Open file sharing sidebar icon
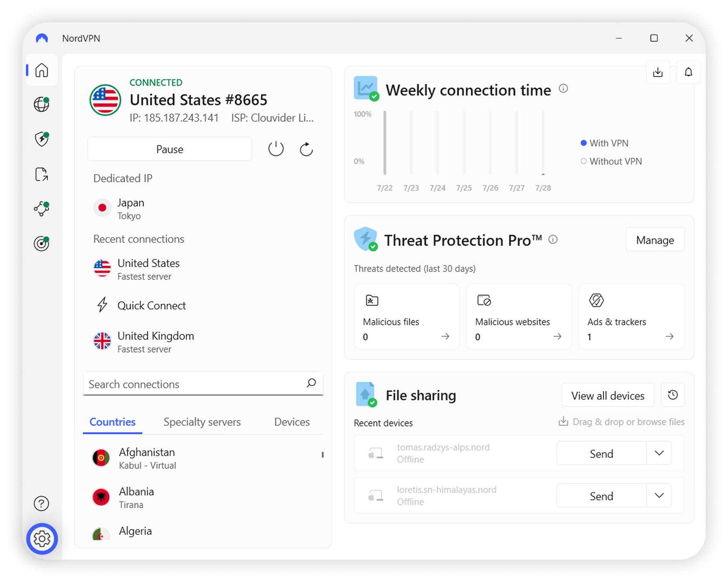This screenshot has height=582, width=728. [42, 174]
